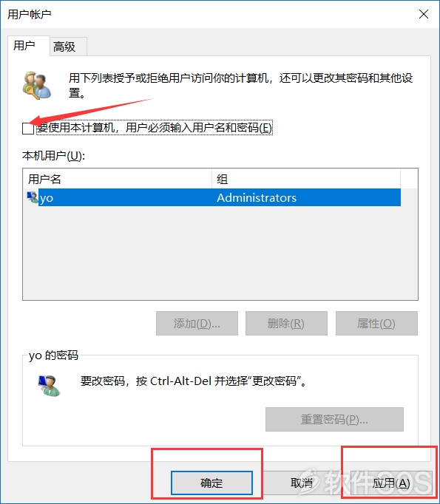Click the Administrators group cell
Viewport: 440px width, 504px height.
257,197
